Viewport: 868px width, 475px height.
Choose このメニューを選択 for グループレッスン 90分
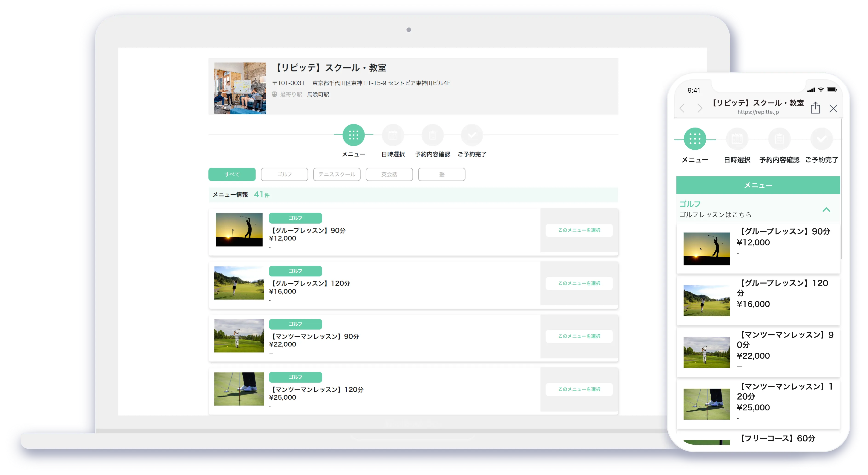point(579,230)
